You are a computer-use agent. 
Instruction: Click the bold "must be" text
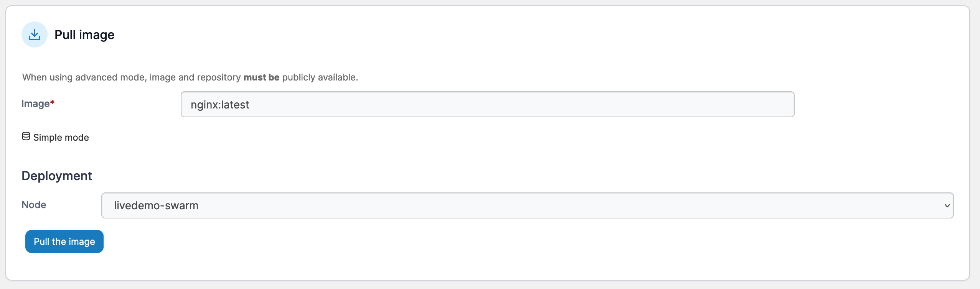261,77
